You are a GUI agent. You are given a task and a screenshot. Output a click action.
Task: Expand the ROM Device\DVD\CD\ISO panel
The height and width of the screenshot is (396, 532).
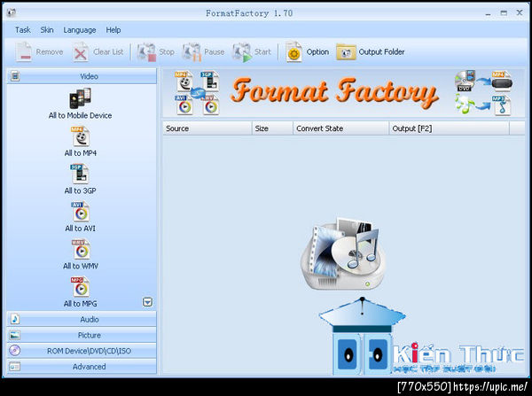[82, 351]
